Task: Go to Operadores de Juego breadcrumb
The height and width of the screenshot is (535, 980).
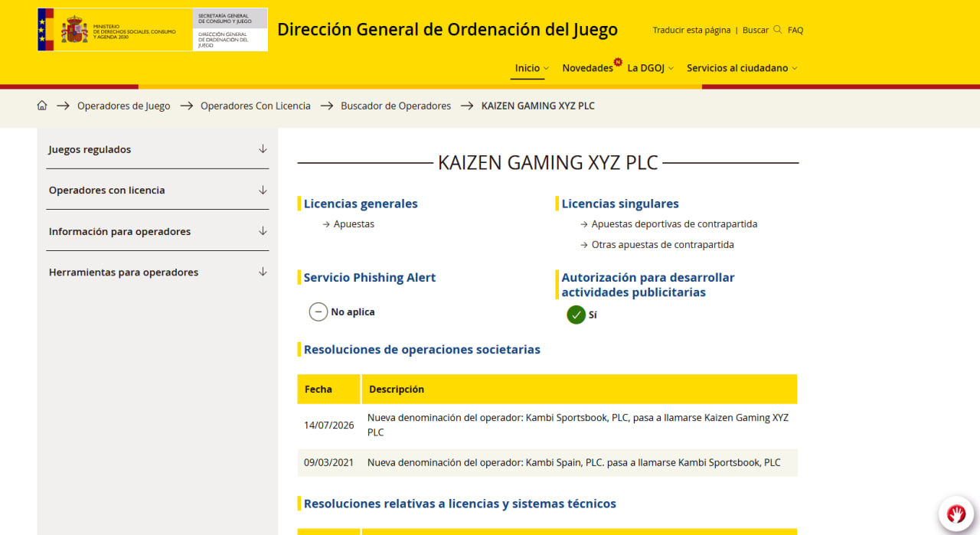Action: 124,106
